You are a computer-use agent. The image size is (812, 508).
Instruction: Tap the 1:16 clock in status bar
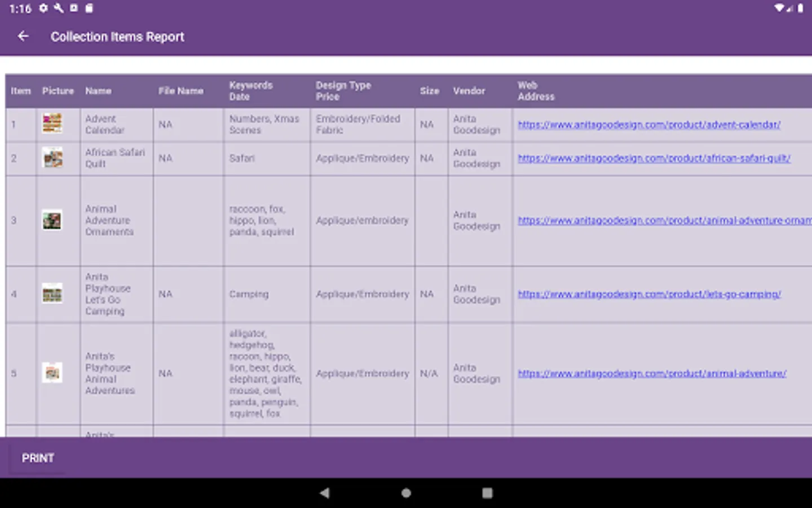(20, 8)
